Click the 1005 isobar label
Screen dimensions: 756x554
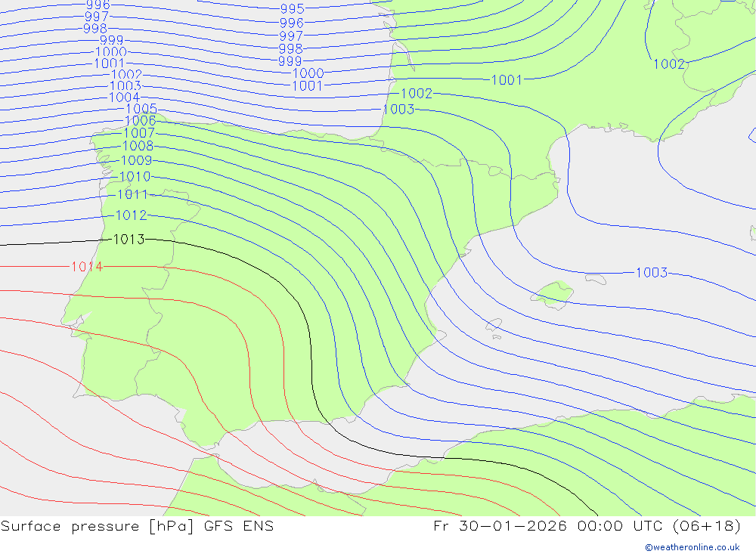[x=142, y=109]
